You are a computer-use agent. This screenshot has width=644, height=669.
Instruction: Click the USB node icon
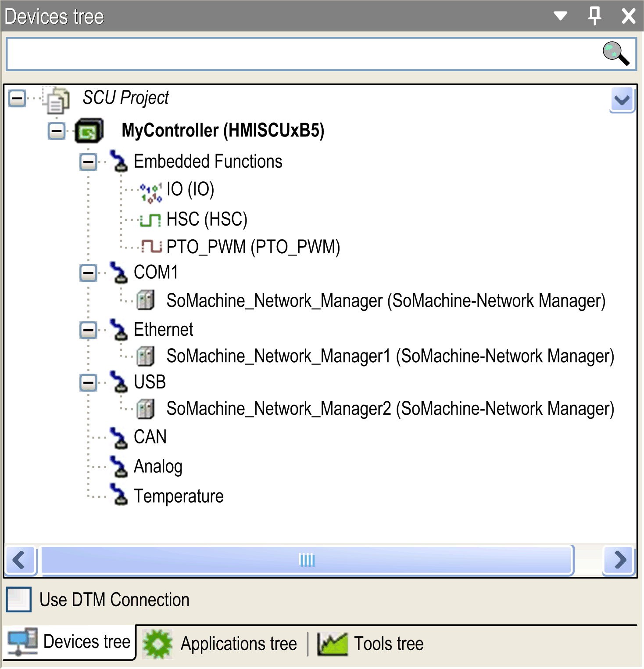tap(118, 382)
